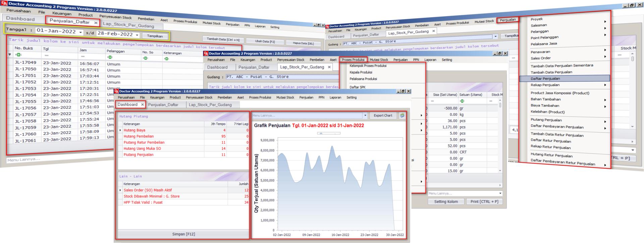Open the end date dropdown 28-Feb-2022
This screenshot has width=644, height=243.
137,35
